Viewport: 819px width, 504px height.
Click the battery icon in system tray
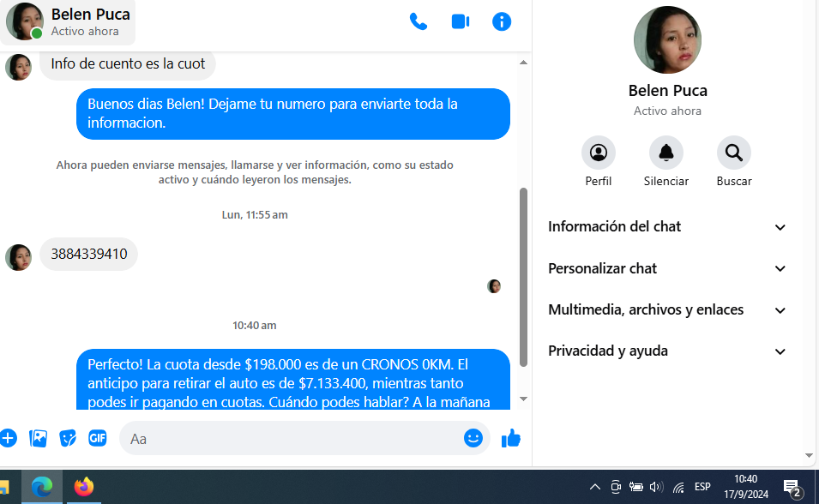pyautogui.click(x=635, y=488)
